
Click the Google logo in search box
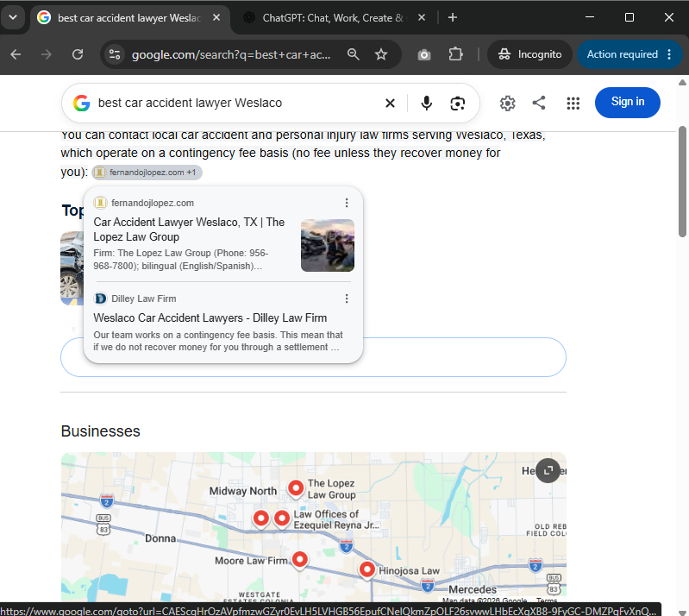[x=82, y=104]
